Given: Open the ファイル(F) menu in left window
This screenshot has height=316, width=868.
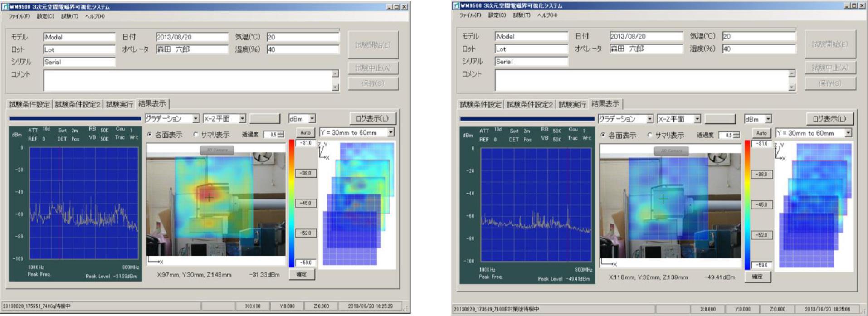Looking at the screenshot, I should pyautogui.click(x=19, y=16).
